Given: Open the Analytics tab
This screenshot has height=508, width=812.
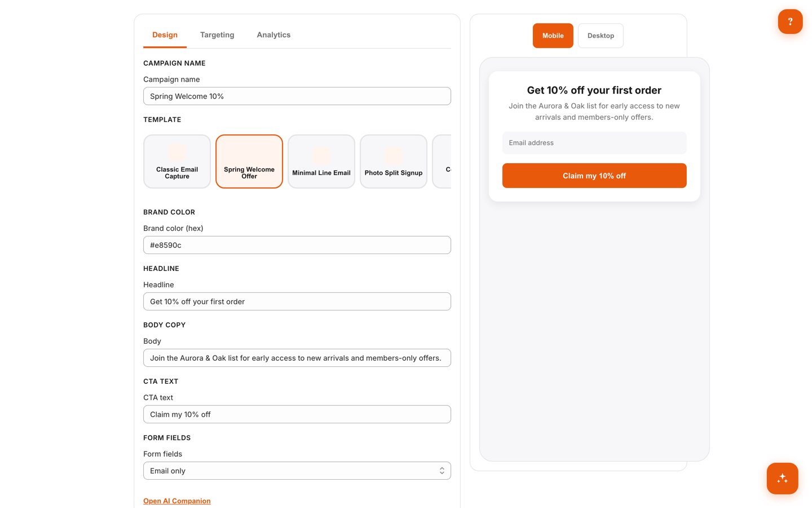Looking at the screenshot, I should (x=273, y=35).
